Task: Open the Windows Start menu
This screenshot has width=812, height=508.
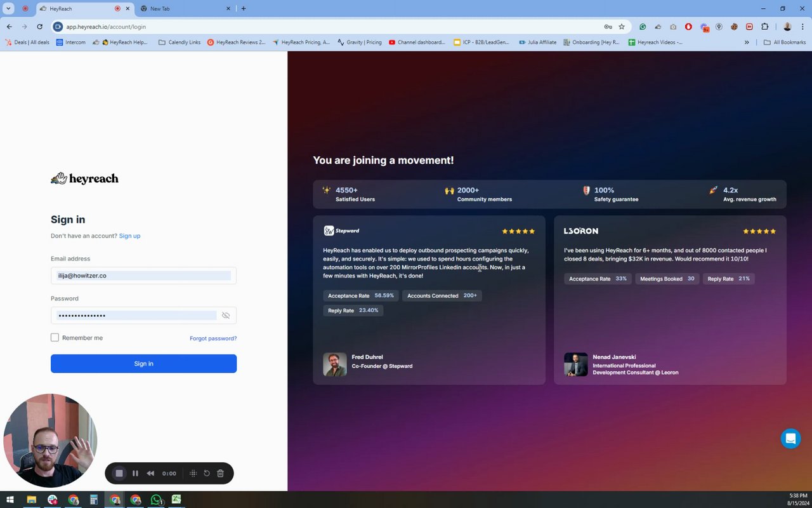Action: (10, 500)
